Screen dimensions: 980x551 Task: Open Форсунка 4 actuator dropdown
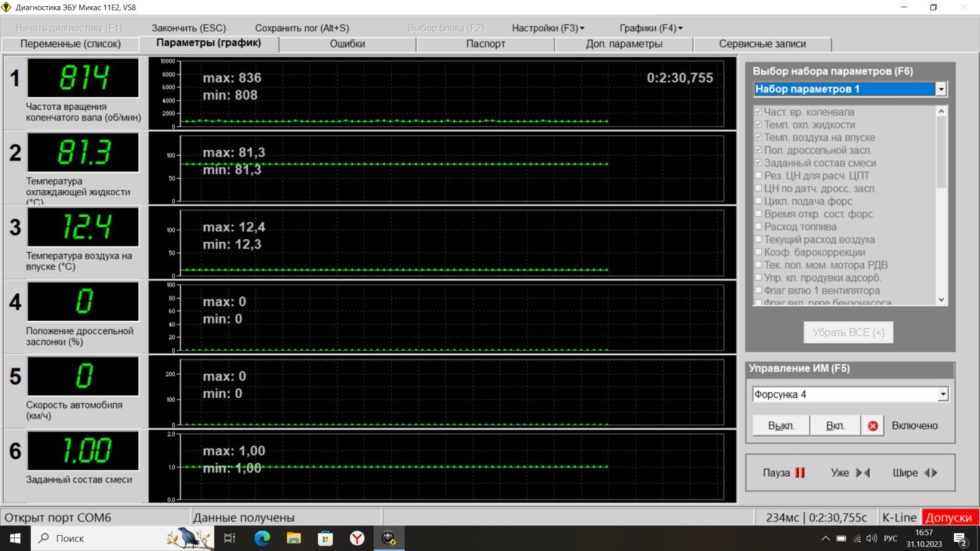point(943,394)
